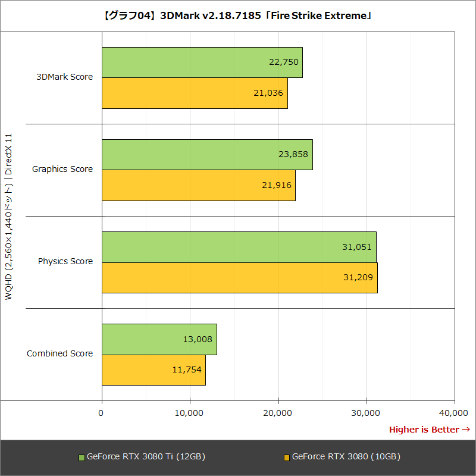This screenshot has height=476, width=476.
Task: Select the chart title mentioning Fire Strike Extreme
Action: pyautogui.click(x=238, y=15)
